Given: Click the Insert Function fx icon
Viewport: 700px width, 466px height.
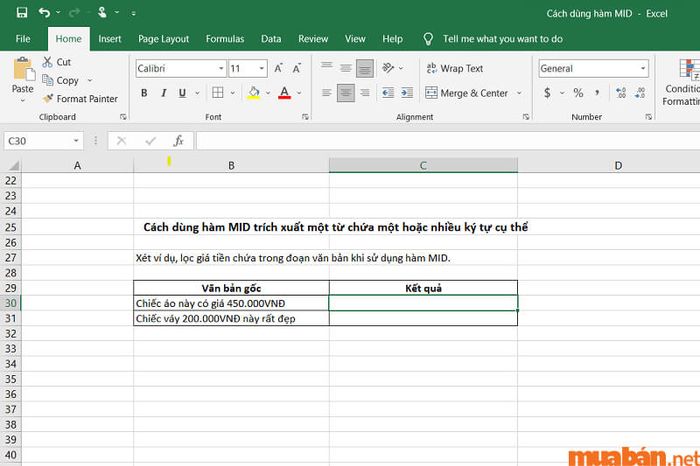Looking at the screenshot, I should pos(178,141).
